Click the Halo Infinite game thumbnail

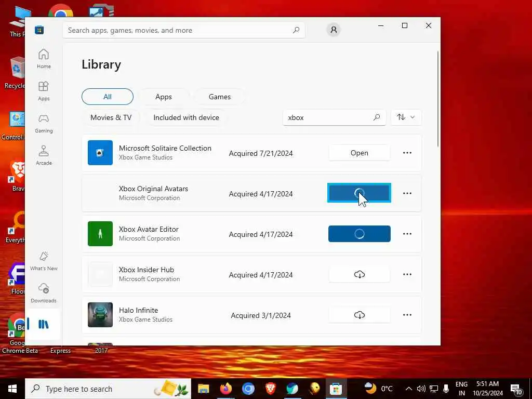tap(100, 315)
